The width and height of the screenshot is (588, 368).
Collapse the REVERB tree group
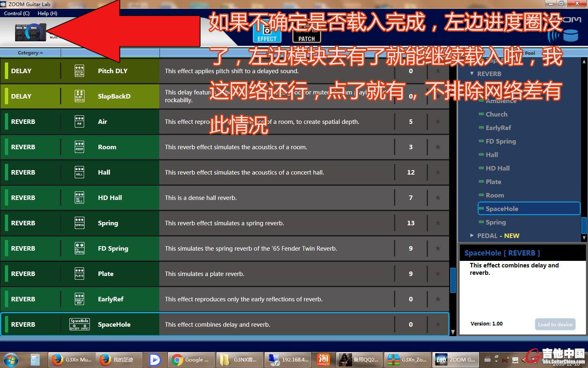472,74
